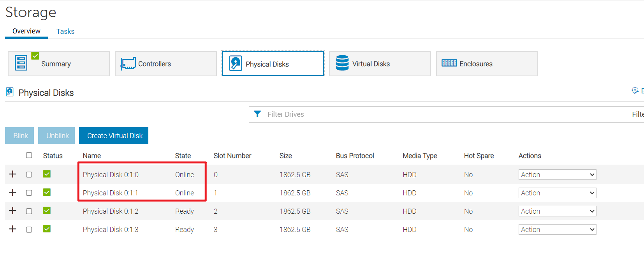Click the Blink button
Image resolution: width=644 pixels, height=267 pixels.
pyautogui.click(x=19, y=135)
